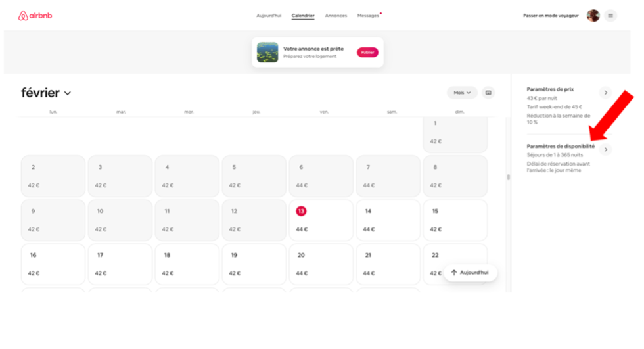Click Passer en mode voyageur link
Screen dimensions: 644x349
[x=551, y=16]
